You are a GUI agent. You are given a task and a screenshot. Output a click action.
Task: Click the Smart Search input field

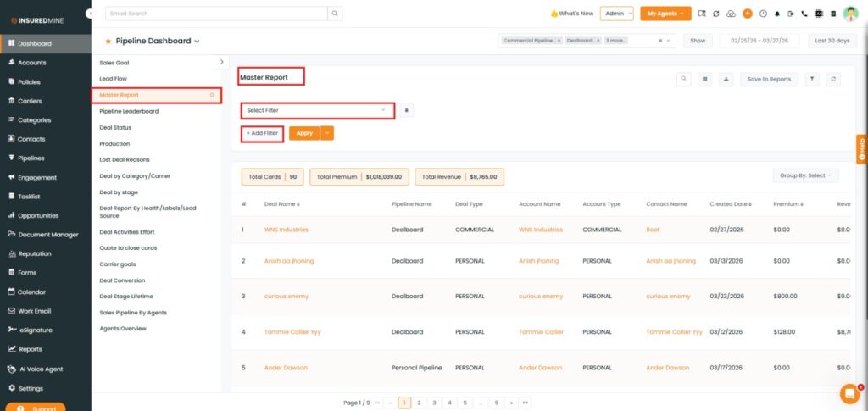216,14
